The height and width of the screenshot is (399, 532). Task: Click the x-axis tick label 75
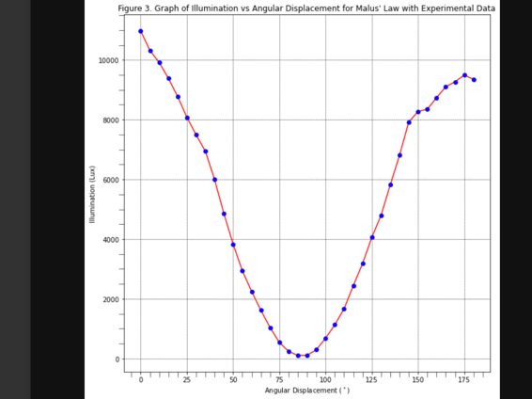pos(279,380)
